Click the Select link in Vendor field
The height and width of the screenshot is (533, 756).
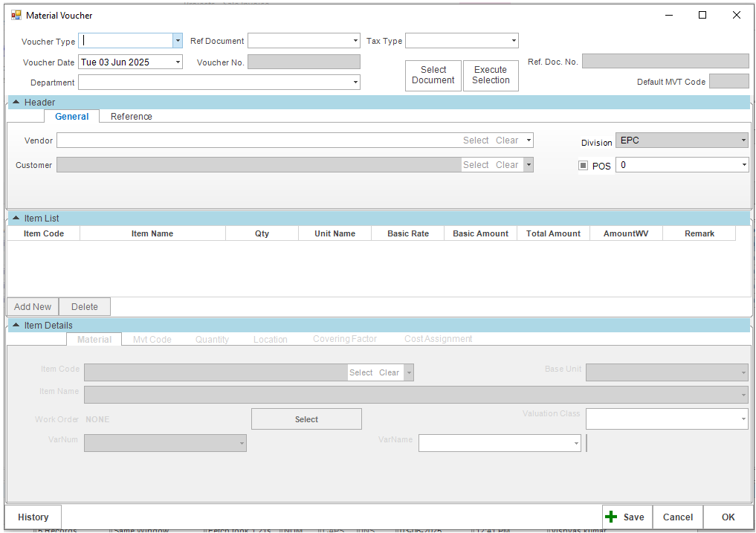(476, 140)
